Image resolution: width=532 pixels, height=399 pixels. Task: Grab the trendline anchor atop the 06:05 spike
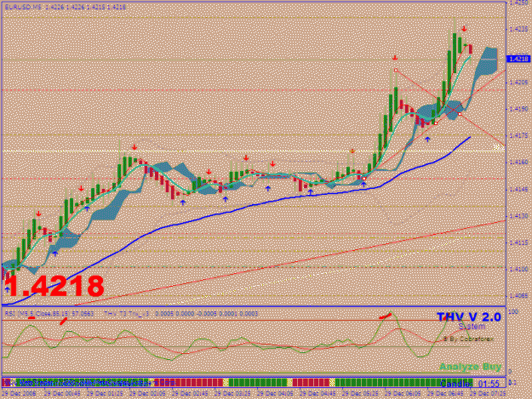(x=396, y=70)
